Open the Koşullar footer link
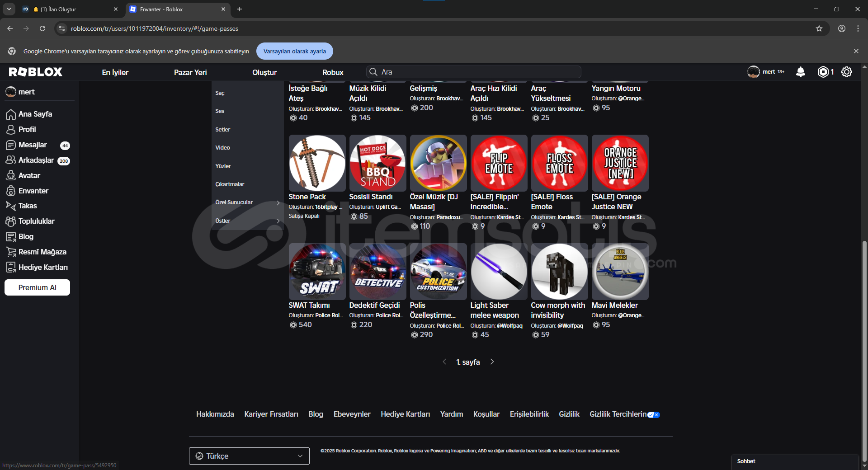This screenshot has height=470, width=868. pyautogui.click(x=486, y=414)
